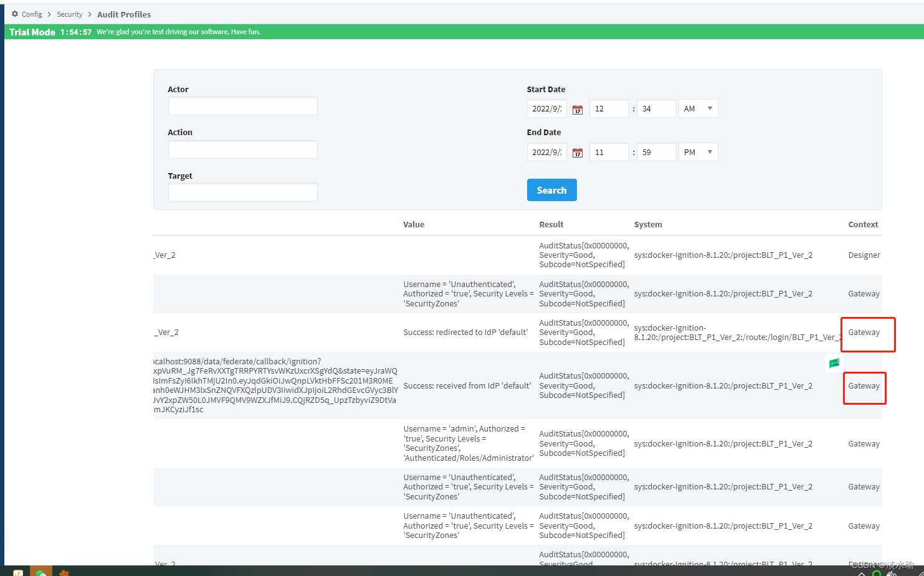Open the End Date calendar picker

point(578,153)
